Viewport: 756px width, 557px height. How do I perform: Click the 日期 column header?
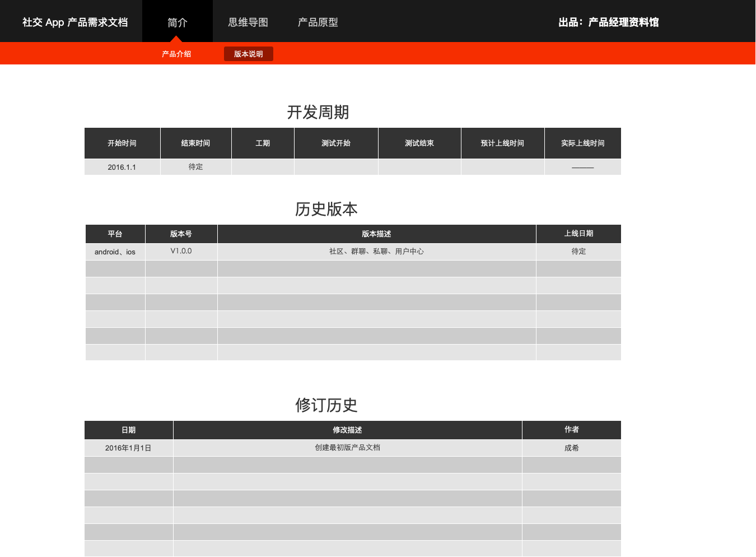coord(128,430)
